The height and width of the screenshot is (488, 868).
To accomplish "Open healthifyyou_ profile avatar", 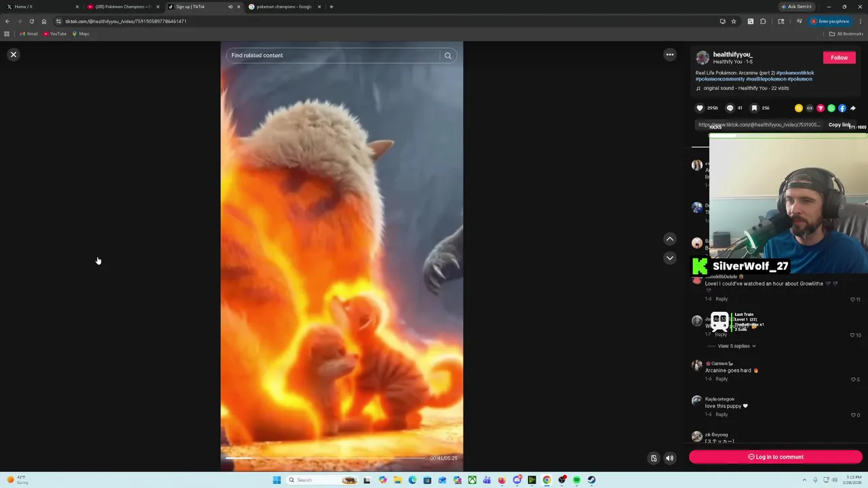I will (x=703, y=58).
